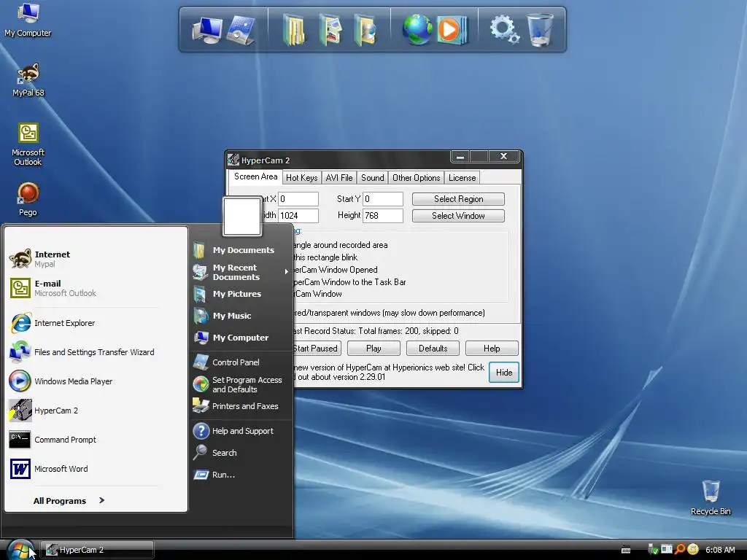
Task: Open My Computer from Start menu
Action: (x=241, y=338)
